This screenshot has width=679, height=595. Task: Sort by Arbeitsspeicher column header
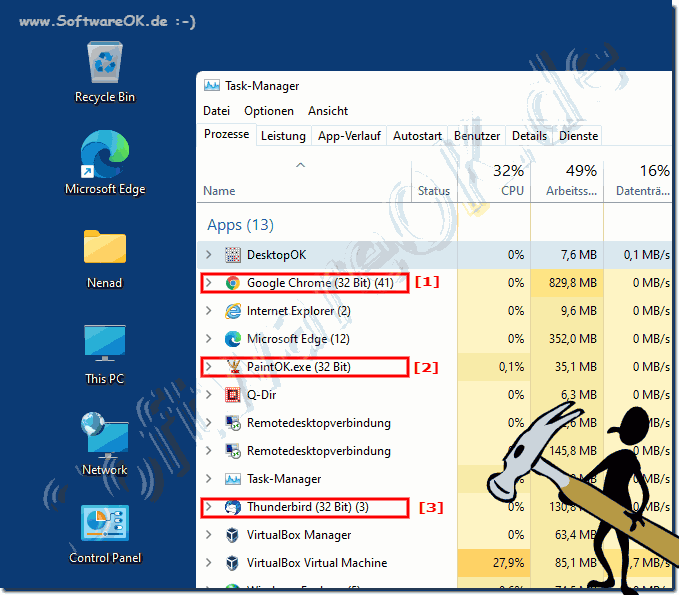[x=567, y=181]
